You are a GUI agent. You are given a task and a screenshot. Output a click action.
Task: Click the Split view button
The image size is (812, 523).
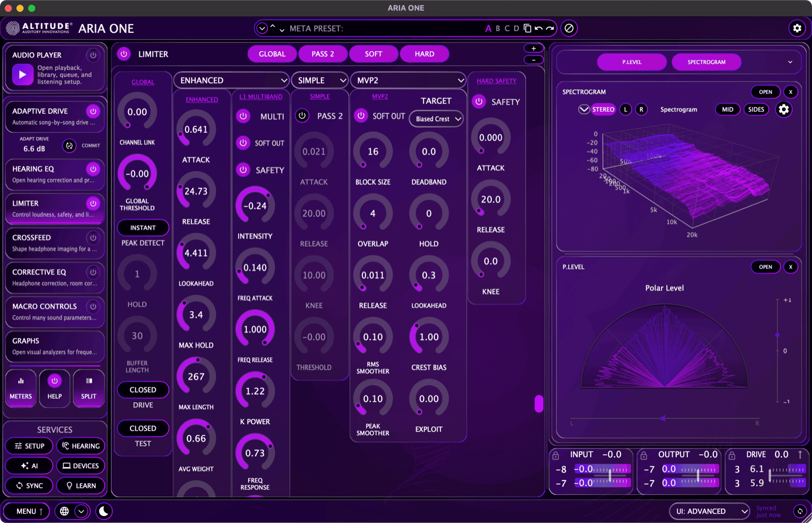pos(89,388)
